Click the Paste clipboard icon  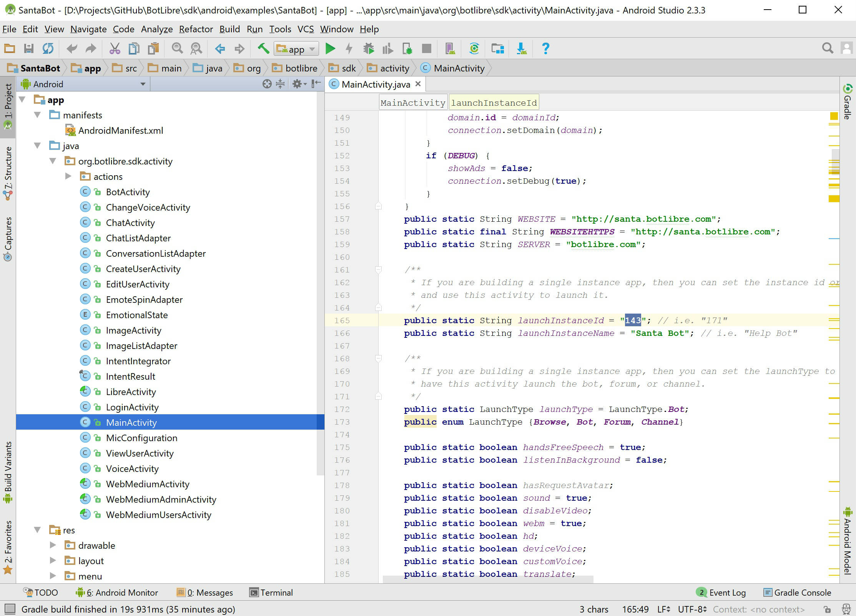[x=154, y=48]
